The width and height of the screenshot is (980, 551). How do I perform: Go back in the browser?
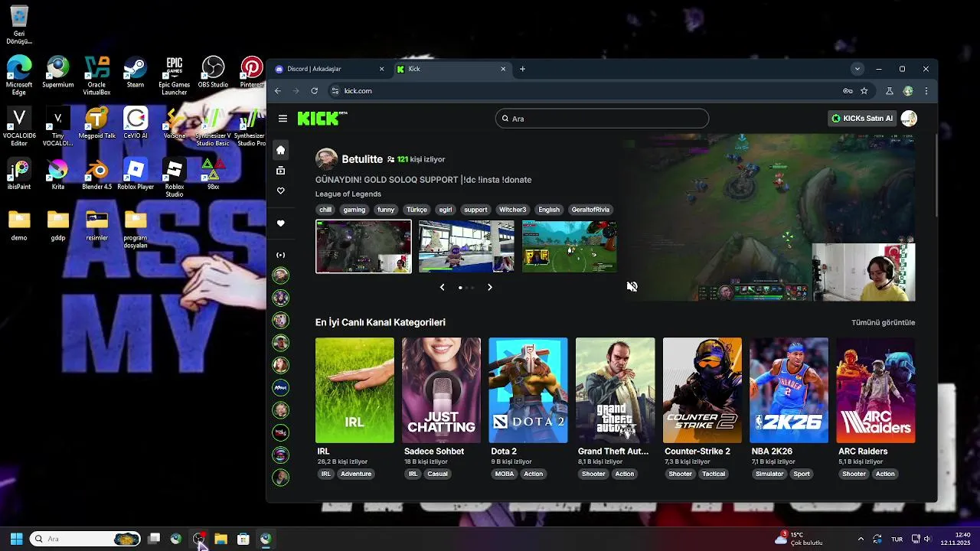[x=278, y=90]
